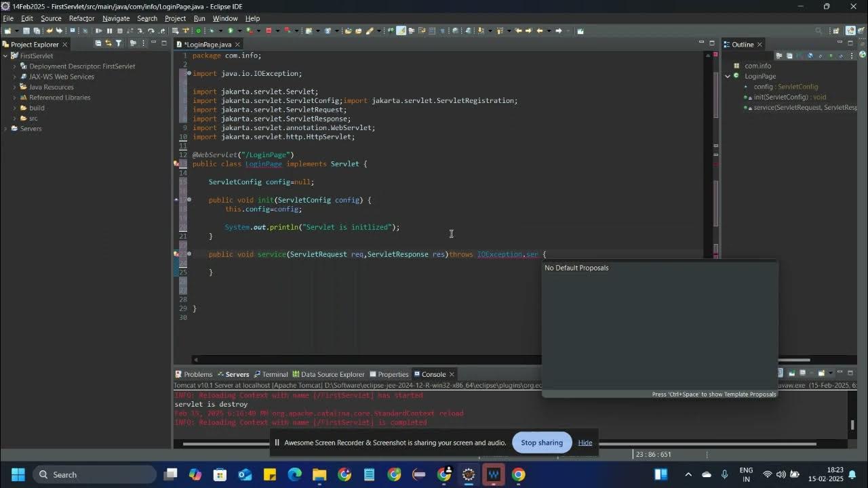Close the Outline view
The width and height of the screenshot is (868, 488).
(759, 44)
